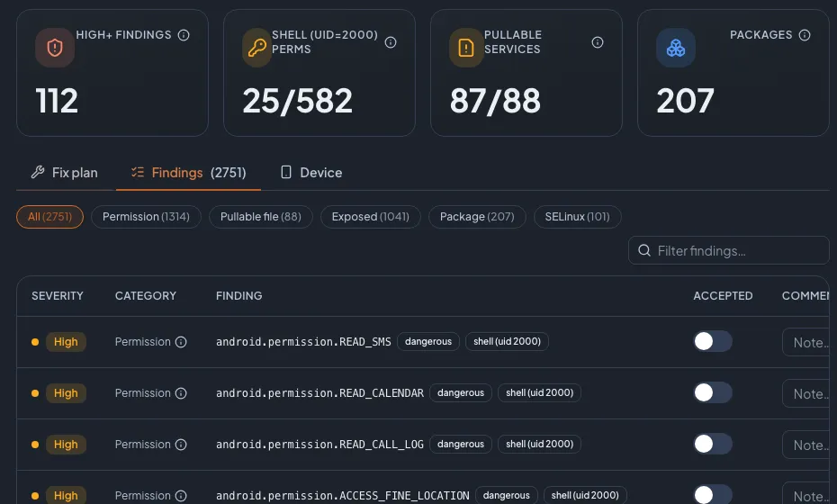This screenshot has height=504, width=837.
Task: Click High severity badge on READ_CALENDAR row
Action: [66, 393]
